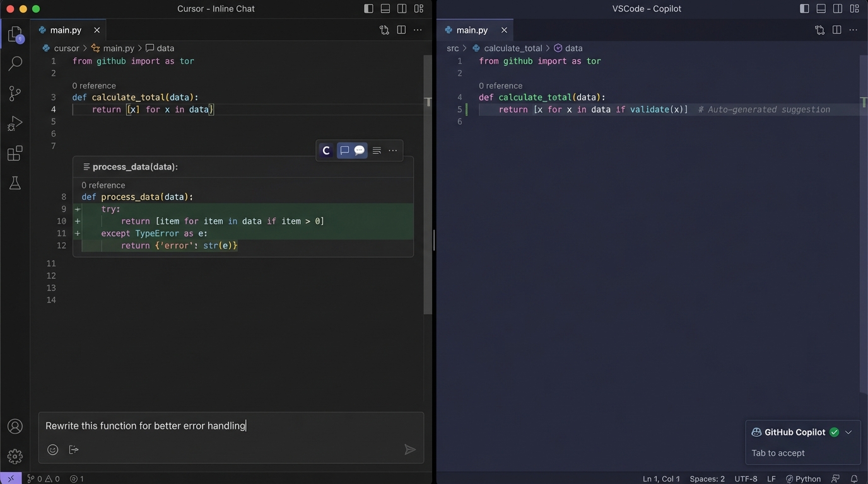
Task: Open the more actions menu in the suggestion widget
Action: click(x=392, y=150)
